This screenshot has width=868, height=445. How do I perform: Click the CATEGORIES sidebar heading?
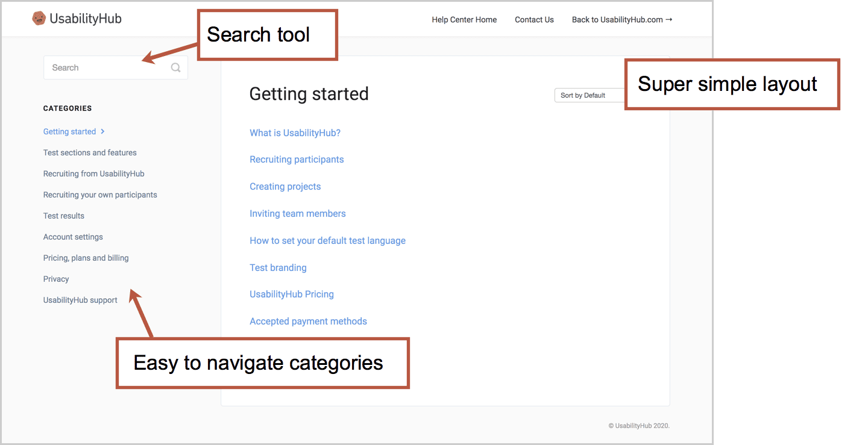(68, 108)
